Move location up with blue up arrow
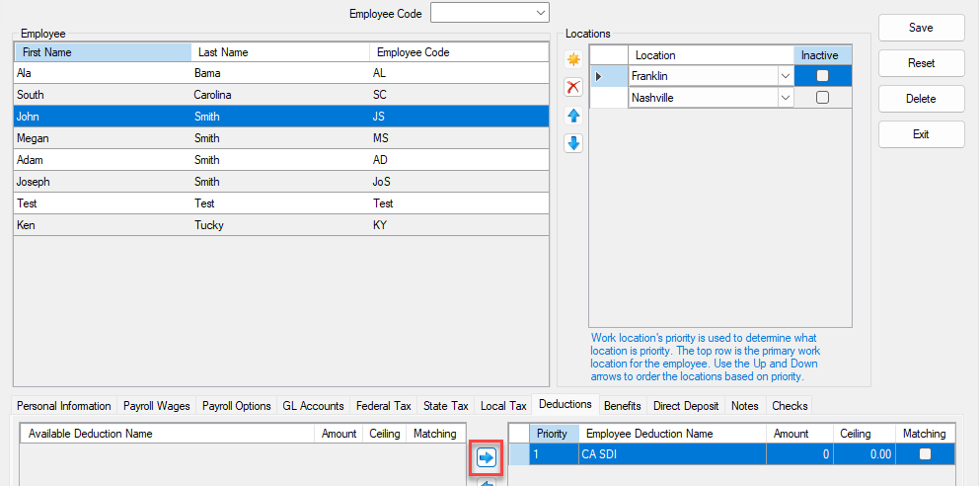980x486 pixels. pyautogui.click(x=573, y=116)
